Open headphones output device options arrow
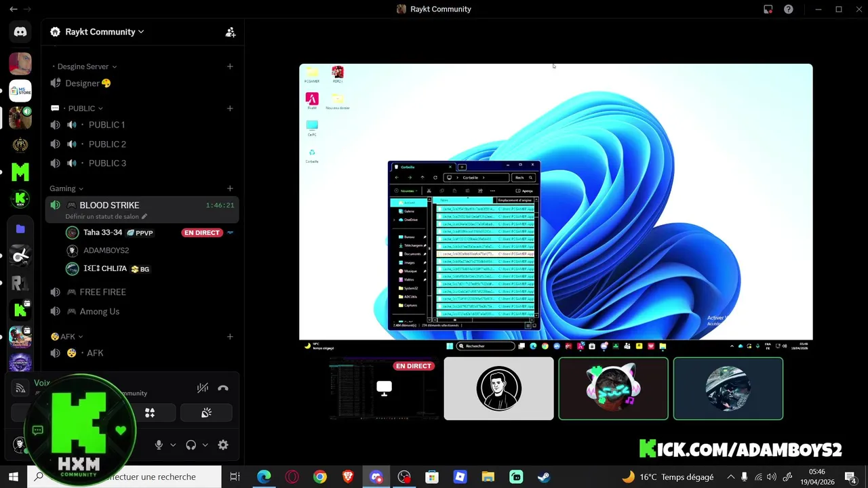Viewport: 868px width, 488px height. tap(205, 445)
